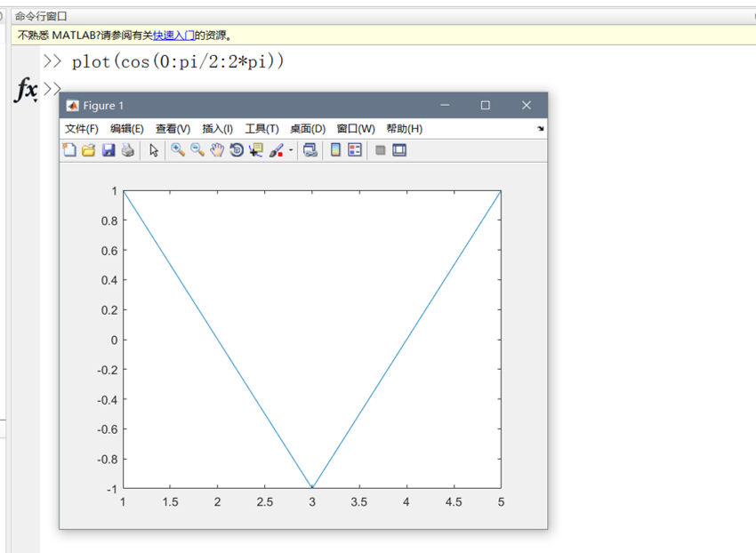The height and width of the screenshot is (553, 756).
Task: Open the 桌面(D) menu
Action: click(x=308, y=129)
